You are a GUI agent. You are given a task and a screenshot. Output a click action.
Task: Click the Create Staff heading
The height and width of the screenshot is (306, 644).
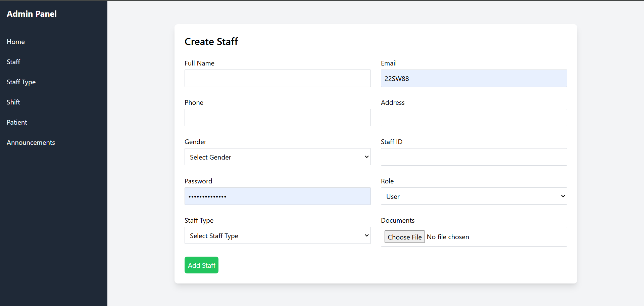coord(211,42)
